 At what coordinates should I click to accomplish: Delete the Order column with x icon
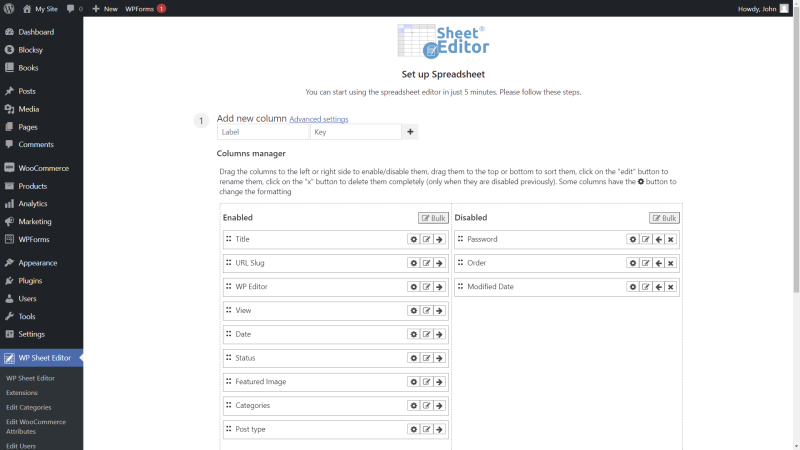(671, 263)
